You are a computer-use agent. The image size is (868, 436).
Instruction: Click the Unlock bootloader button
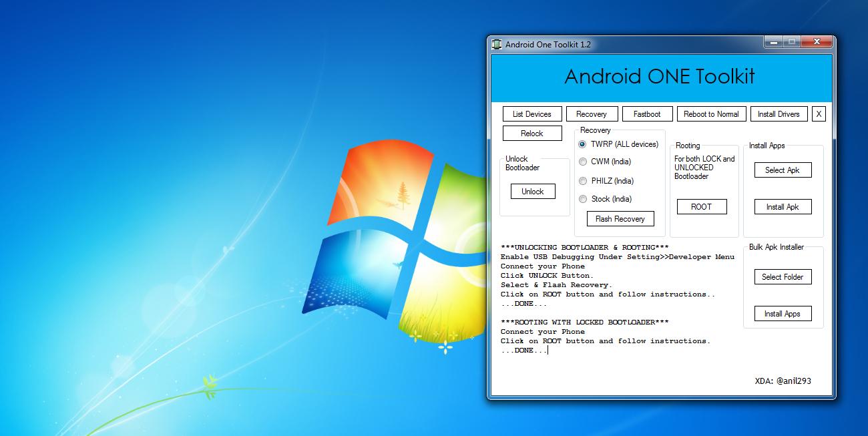click(x=533, y=192)
